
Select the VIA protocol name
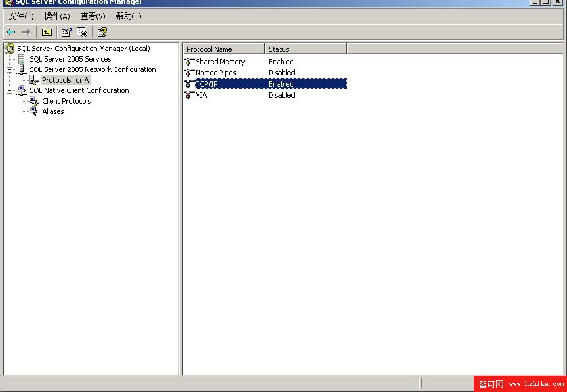[201, 95]
